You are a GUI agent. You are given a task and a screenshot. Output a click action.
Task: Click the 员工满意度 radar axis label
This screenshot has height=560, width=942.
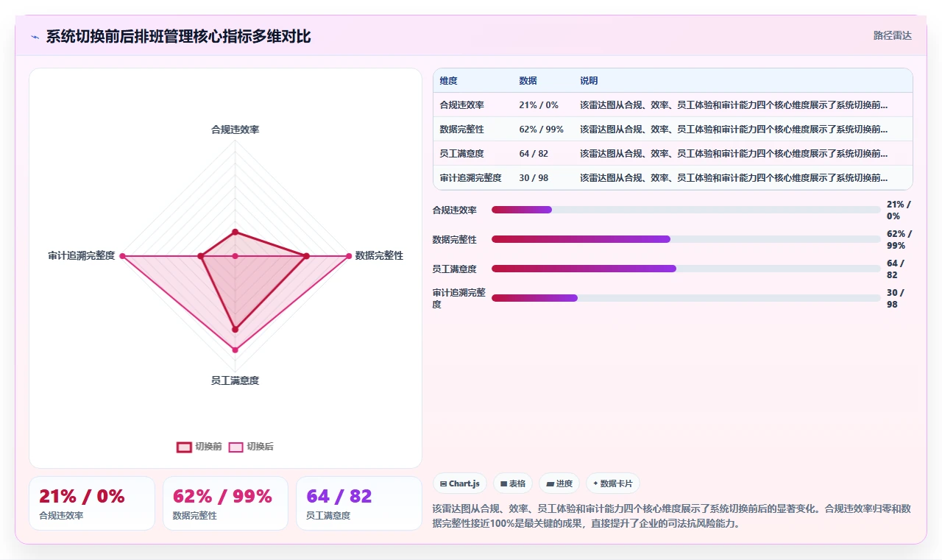click(235, 380)
